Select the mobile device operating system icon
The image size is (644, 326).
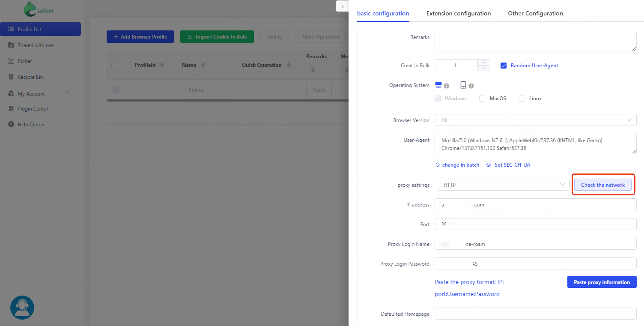pos(463,85)
